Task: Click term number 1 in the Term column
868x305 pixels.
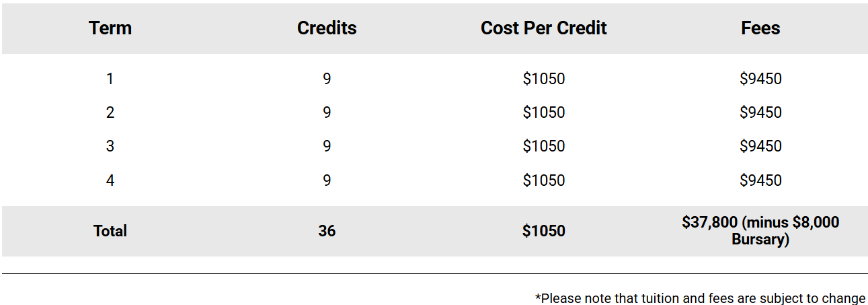Action: [x=110, y=79]
